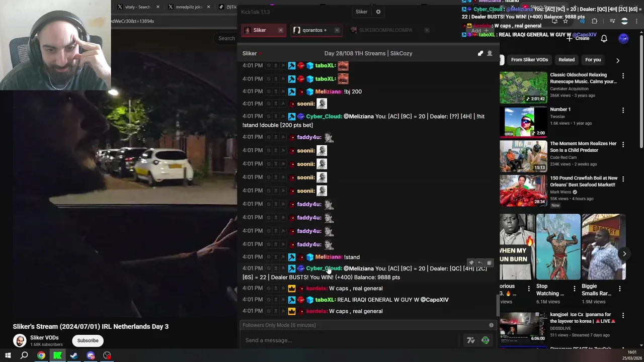
Task: Open options for Classic Oldschool Relaxing Runescape video
Action: click(623, 76)
